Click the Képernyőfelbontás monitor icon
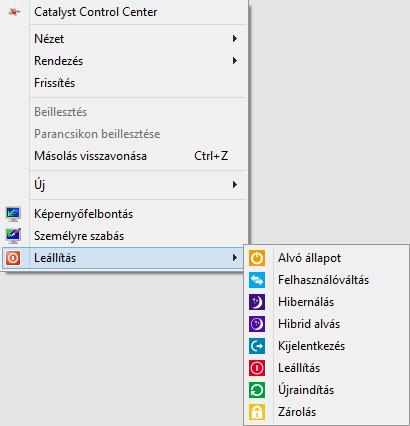Image resolution: width=410 pixels, height=426 pixels. pyautogui.click(x=13, y=214)
